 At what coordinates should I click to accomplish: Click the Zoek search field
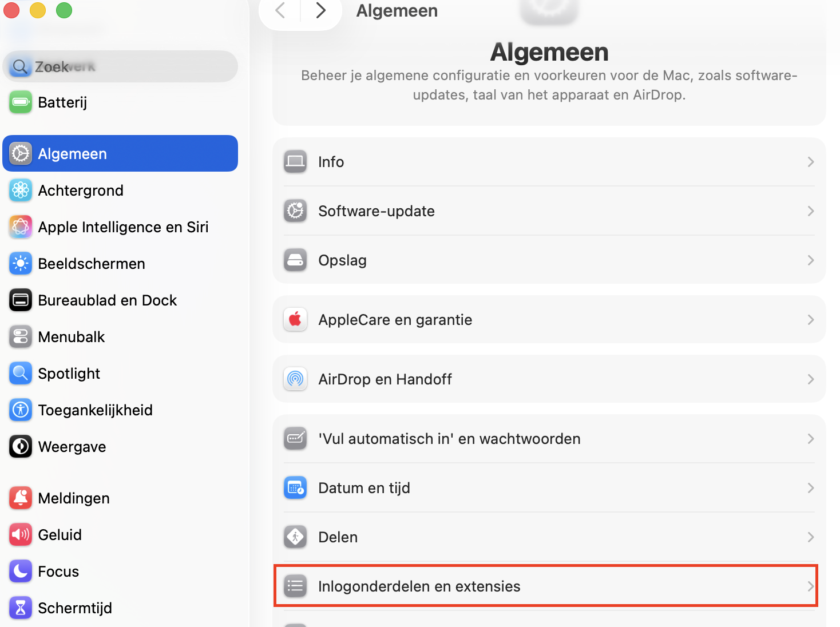[120, 66]
